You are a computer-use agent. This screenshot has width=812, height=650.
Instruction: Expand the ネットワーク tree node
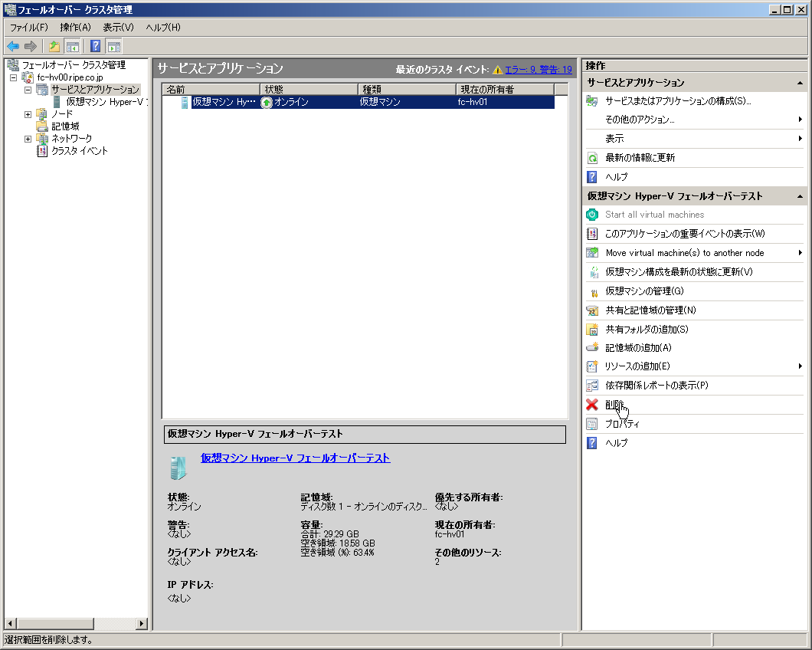[x=28, y=139]
